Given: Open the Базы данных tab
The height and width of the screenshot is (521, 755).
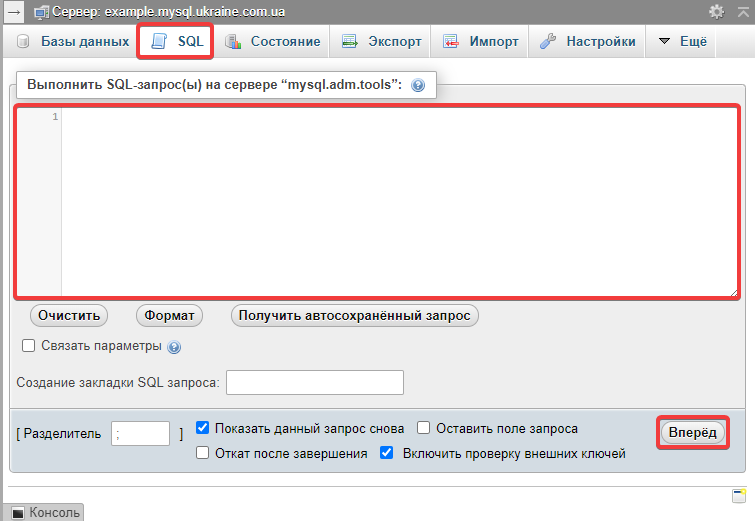Looking at the screenshot, I should (x=73, y=42).
